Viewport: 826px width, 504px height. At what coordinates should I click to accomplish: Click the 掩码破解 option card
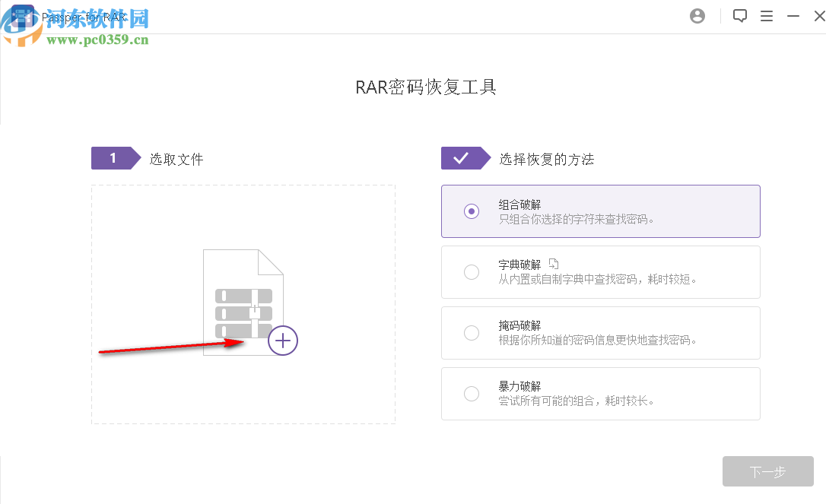pos(600,333)
